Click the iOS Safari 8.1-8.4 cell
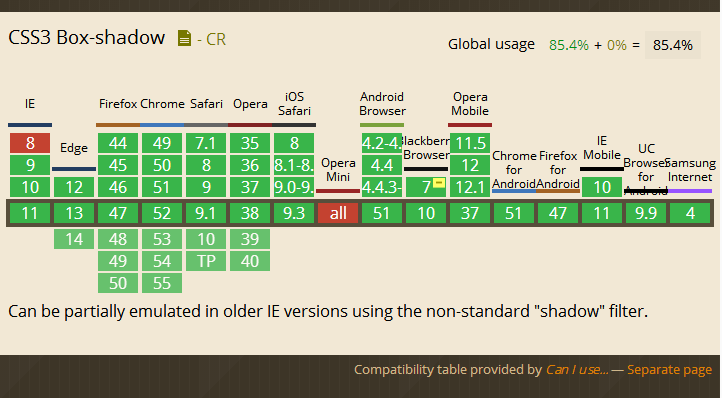Viewport: 722px width, 398px height. [294, 165]
